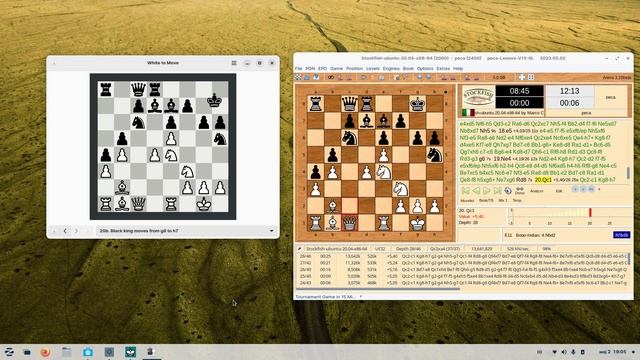Open hamburger menu in GNOME Chess window

(x=234, y=63)
